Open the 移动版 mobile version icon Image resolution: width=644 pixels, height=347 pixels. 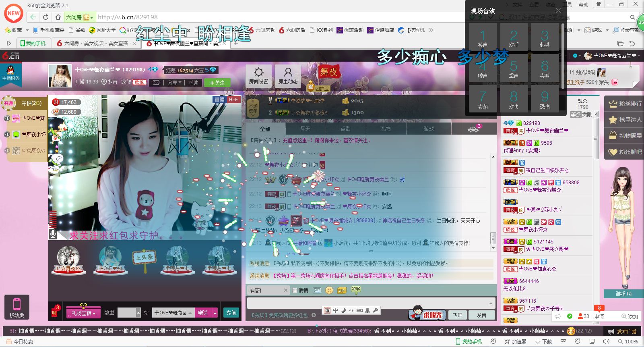coord(17,307)
